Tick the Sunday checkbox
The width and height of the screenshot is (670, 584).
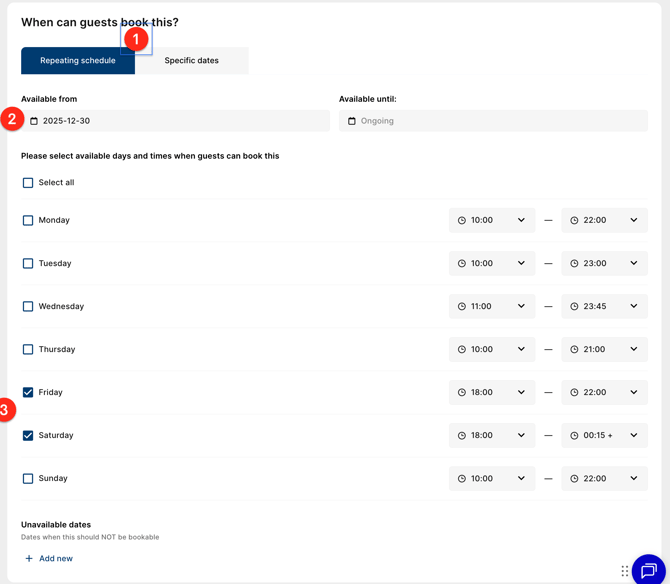click(28, 478)
